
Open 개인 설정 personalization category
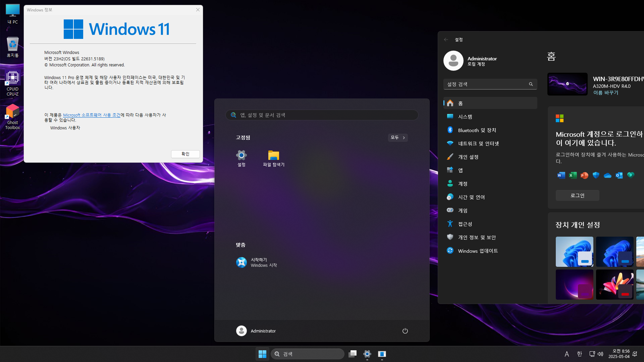tap(490, 157)
